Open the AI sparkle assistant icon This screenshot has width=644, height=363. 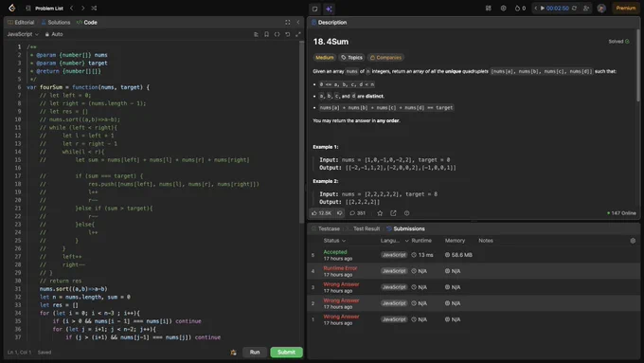click(329, 9)
